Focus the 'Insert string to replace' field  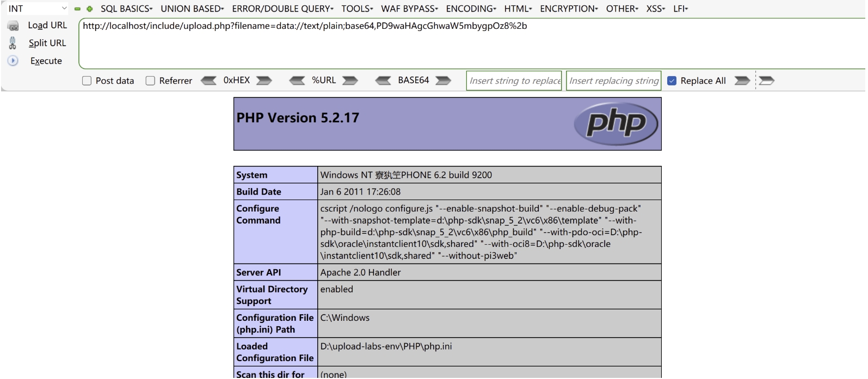coord(514,80)
